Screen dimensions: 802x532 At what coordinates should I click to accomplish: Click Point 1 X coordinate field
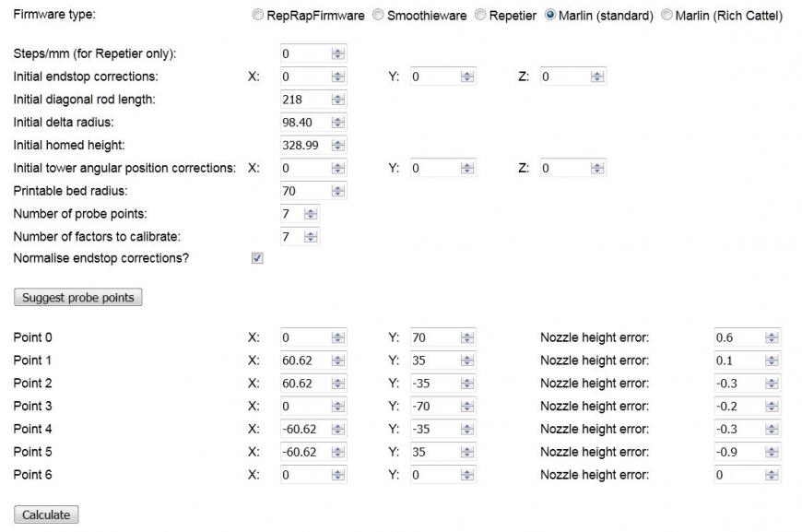click(304, 360)
